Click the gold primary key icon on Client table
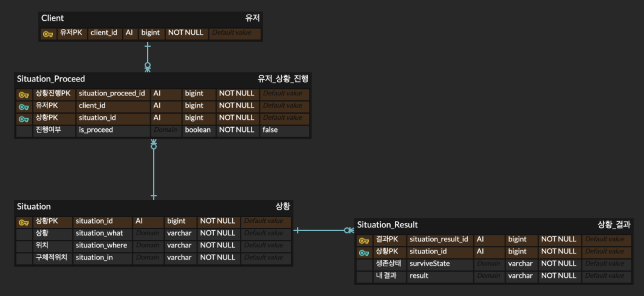644x296 pixels. pos(48,33)
